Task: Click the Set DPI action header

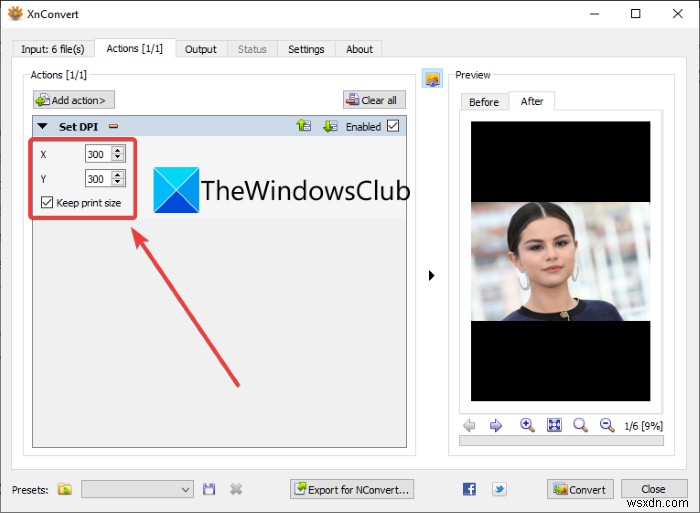Action: coord(219,126)
